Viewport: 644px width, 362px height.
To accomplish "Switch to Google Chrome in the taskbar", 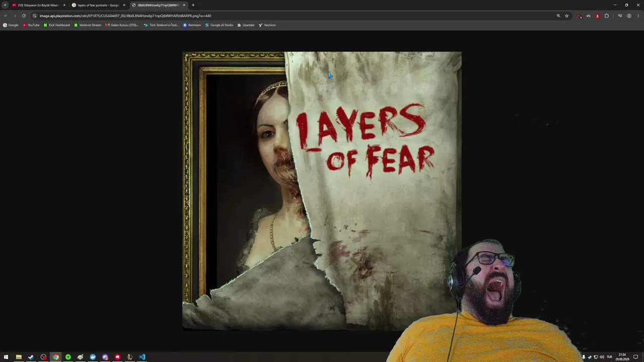I will [x=56, y=357].
